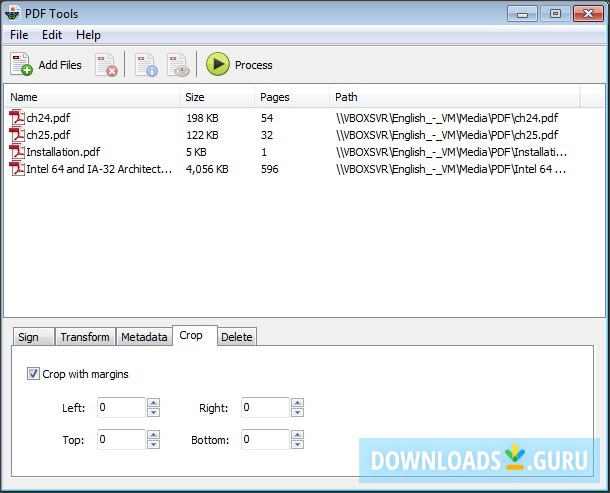Increase the Right margin with the up arrow
Screen dimensions: 610x493
tap(297, 403)
